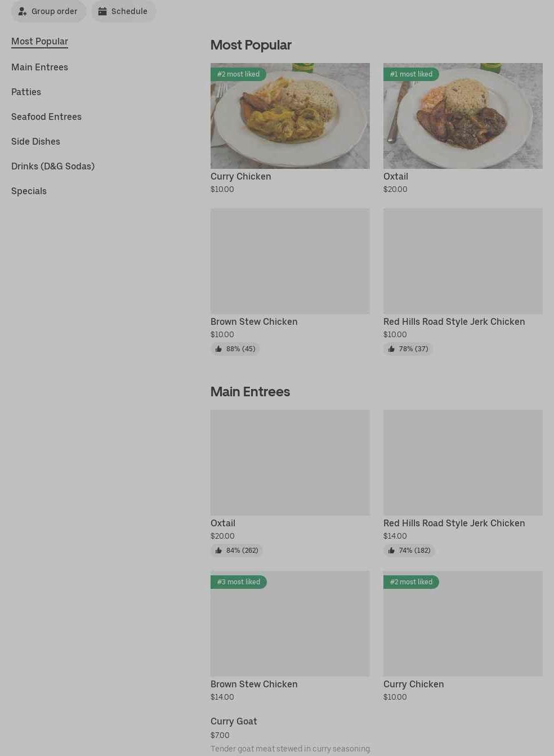Select Seafood Entrees in the sidebar

point(46,117)
